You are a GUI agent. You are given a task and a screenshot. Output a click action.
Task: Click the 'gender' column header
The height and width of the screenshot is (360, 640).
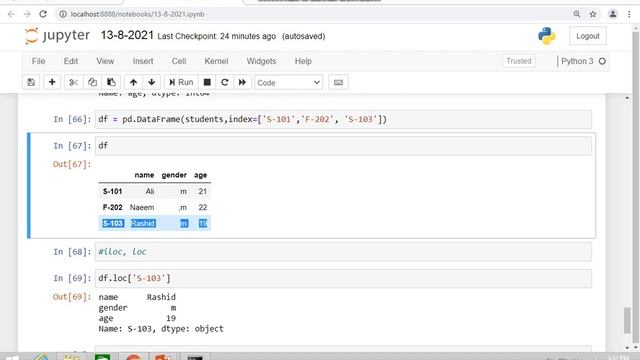(x=174, y=175)
